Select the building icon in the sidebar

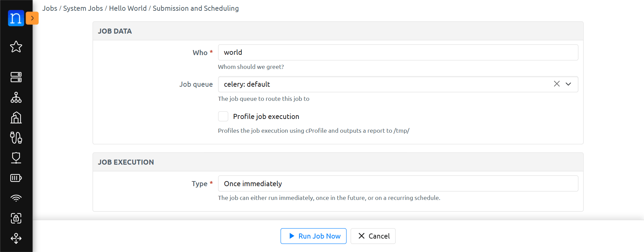(x=16, y=118)
